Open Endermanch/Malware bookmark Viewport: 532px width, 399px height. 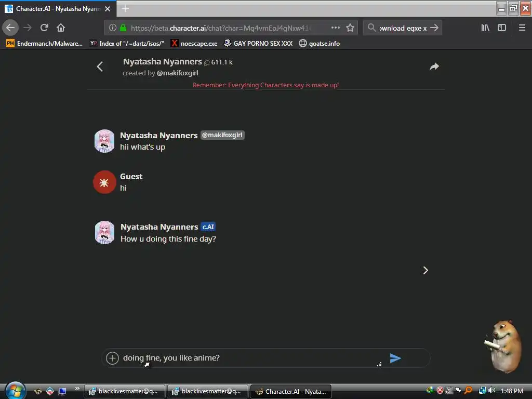coord(45,44)
